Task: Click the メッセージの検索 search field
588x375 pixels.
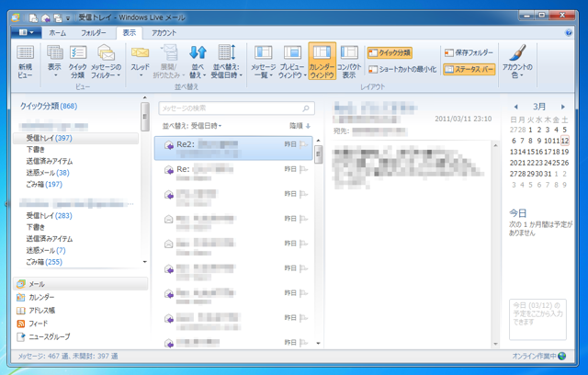Action: tap(236, 108)
